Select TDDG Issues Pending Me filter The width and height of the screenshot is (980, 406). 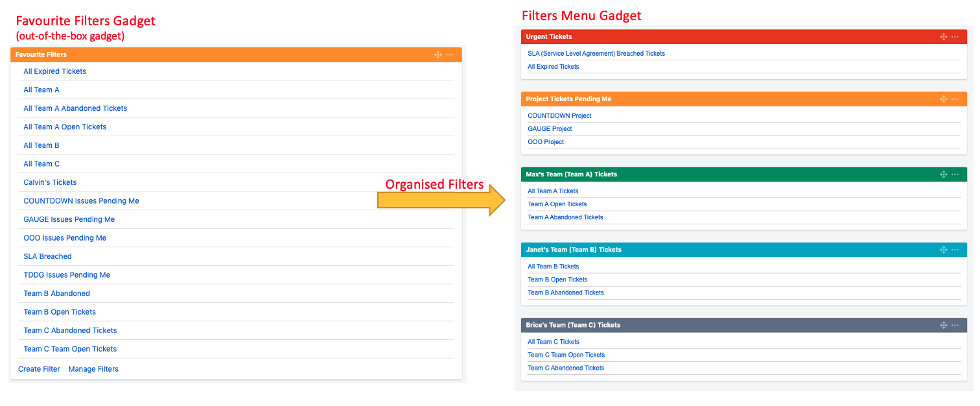(67, 275)
